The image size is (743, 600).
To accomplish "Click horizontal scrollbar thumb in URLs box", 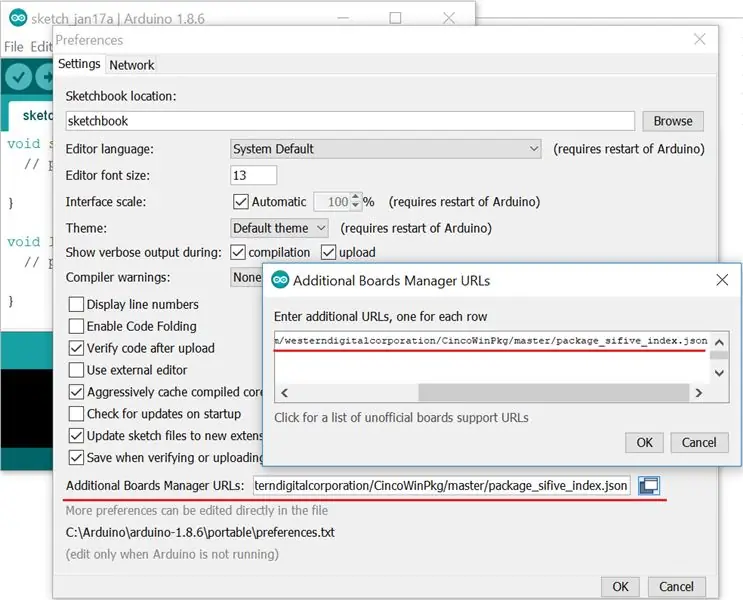I will click(x=553, y=393).
